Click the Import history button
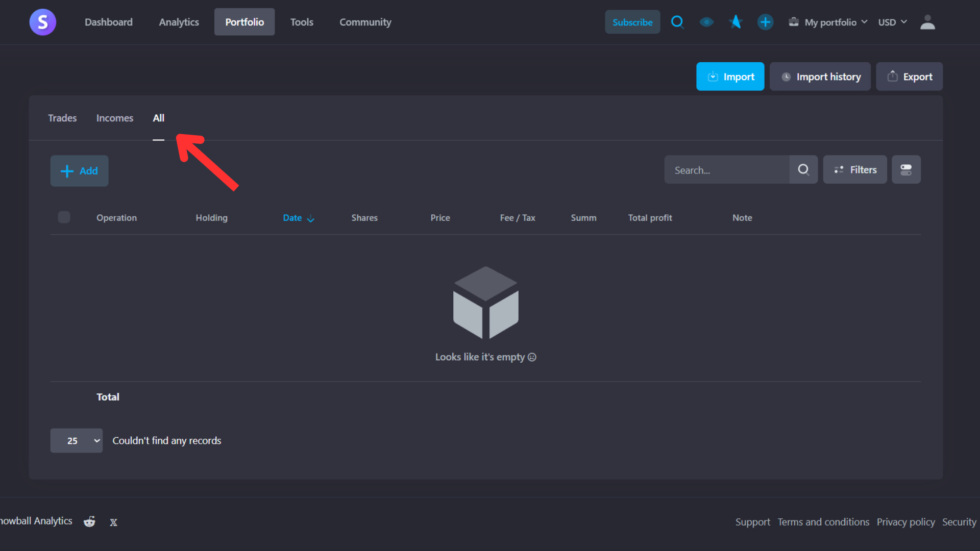 click(x=820, y=77)
